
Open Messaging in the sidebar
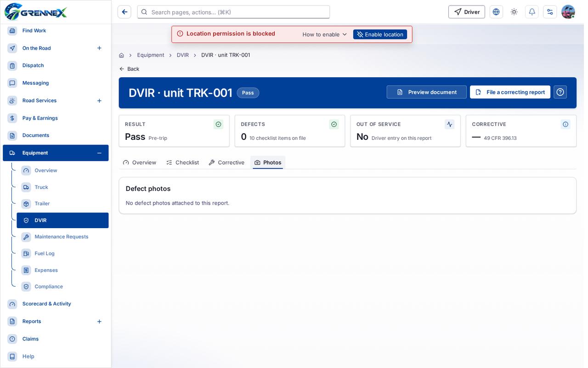[x=56, y=83]
